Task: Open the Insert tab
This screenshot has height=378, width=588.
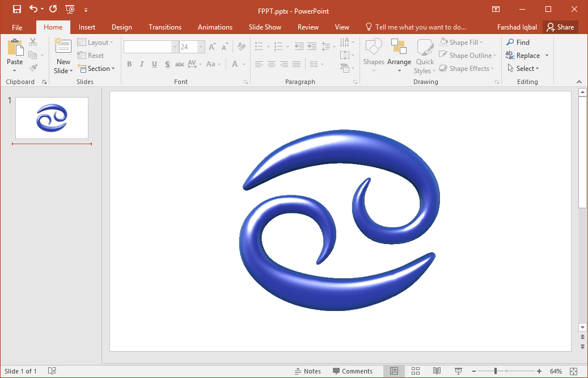Action: pos(87,27)
